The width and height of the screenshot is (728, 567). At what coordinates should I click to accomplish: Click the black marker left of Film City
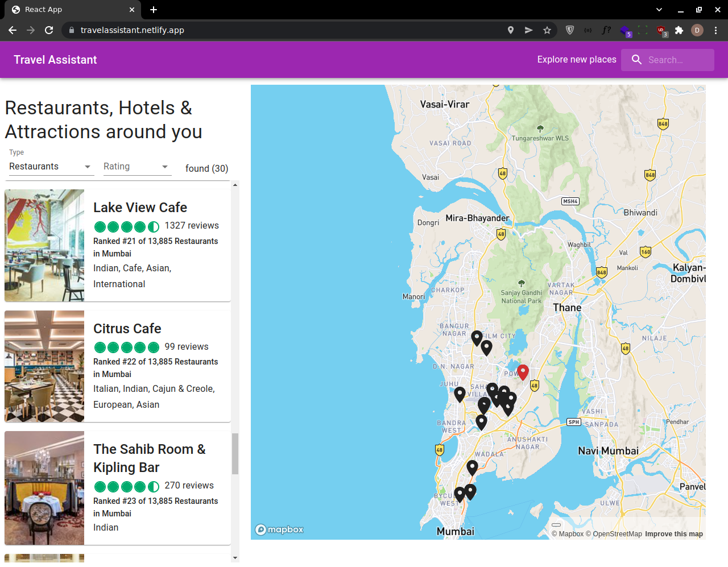(x=477, y=338)
